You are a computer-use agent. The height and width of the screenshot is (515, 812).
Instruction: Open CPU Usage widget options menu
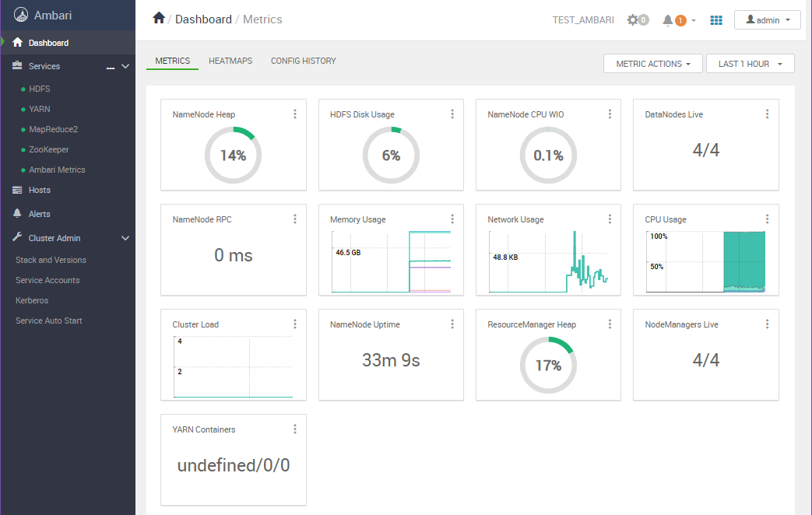click(767, 219)
